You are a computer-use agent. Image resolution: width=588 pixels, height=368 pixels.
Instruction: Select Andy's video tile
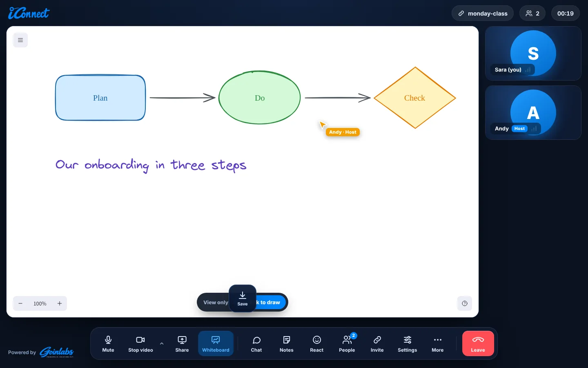click(x=533, y=113)
